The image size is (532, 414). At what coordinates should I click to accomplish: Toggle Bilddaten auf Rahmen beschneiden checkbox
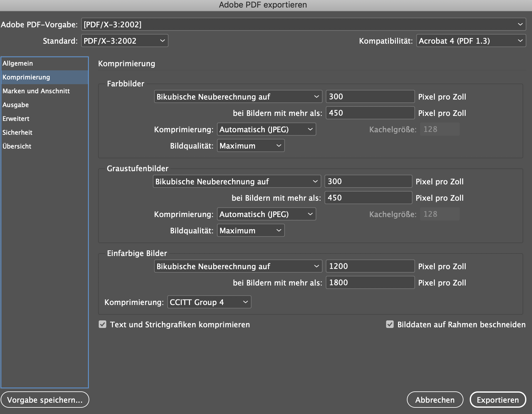coord(390,324)
